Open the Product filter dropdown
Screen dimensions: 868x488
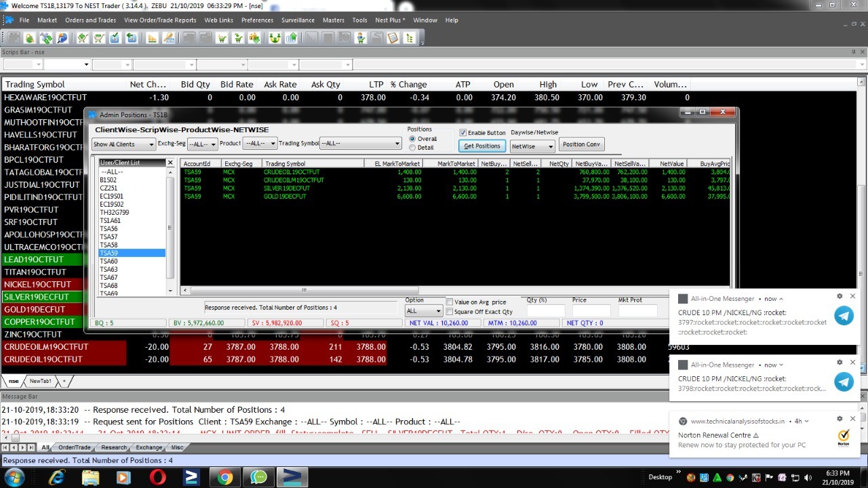260,144
